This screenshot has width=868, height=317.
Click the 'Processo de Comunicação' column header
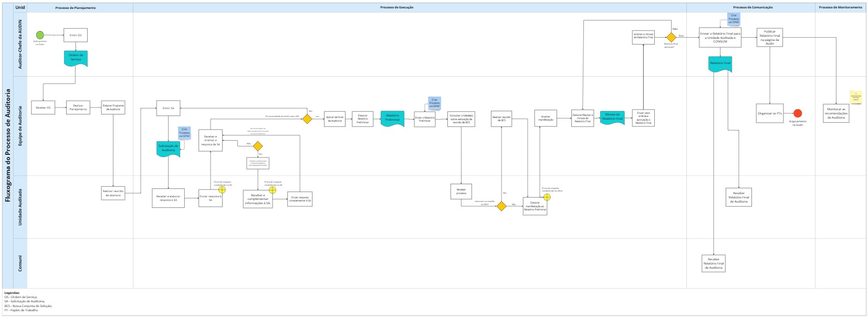coord(752,7)
